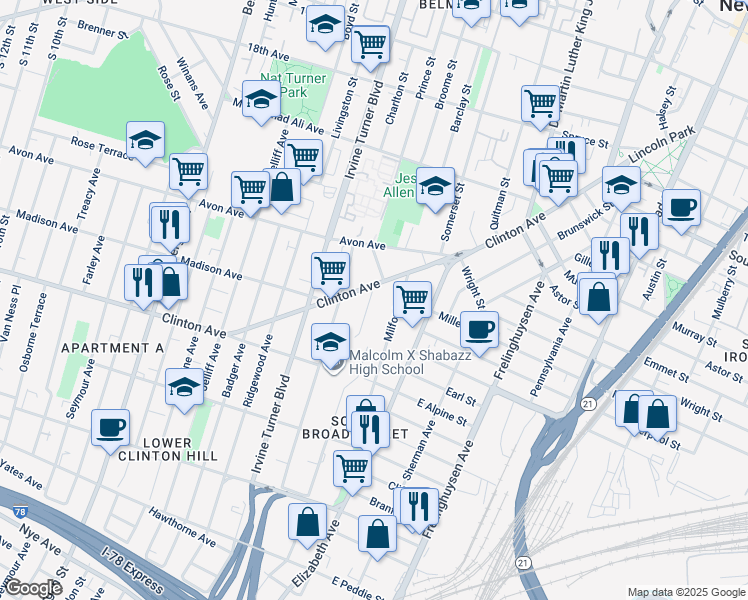Open the shopping bag marker near Hawthorne Ave
Viewport: 748px width, 600px height.
pyautogui.click(x=308, y=521)
